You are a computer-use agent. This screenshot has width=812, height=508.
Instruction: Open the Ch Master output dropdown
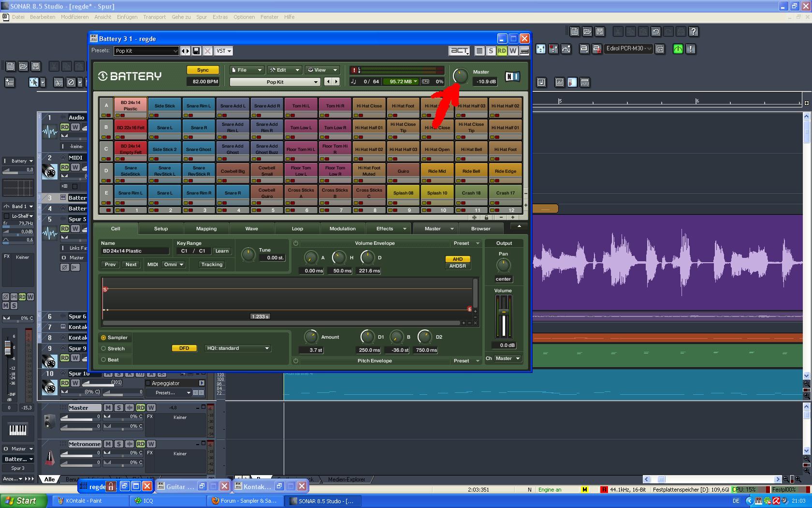coord(507,359)
